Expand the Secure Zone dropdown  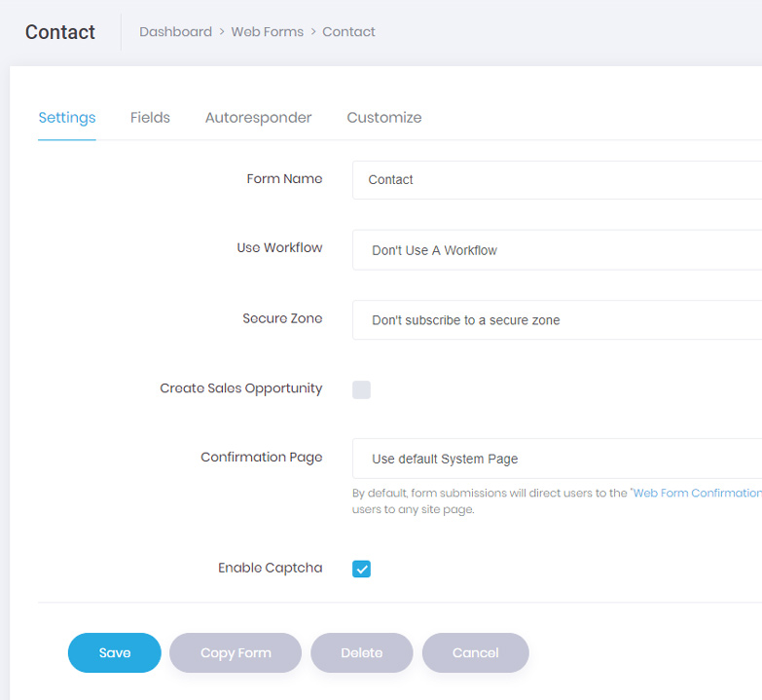pyautogui.click(x=557, y=320)
